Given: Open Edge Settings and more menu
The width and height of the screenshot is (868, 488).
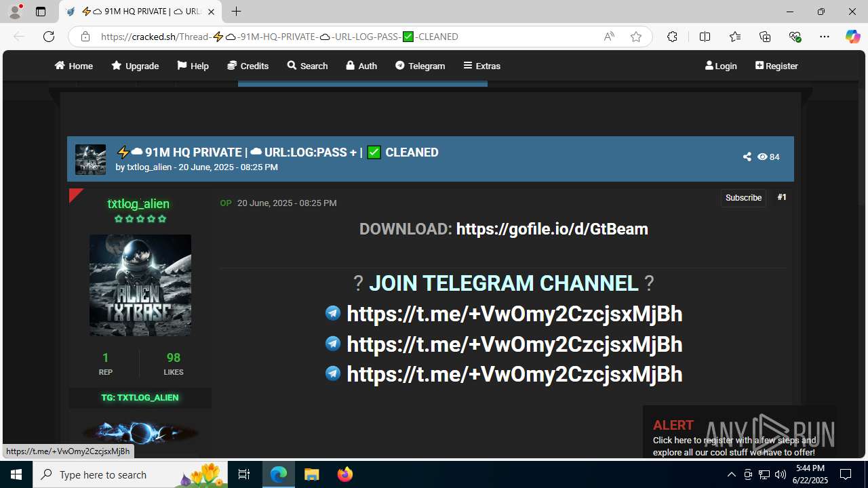Looking at the screenshot, I should 825,37.
